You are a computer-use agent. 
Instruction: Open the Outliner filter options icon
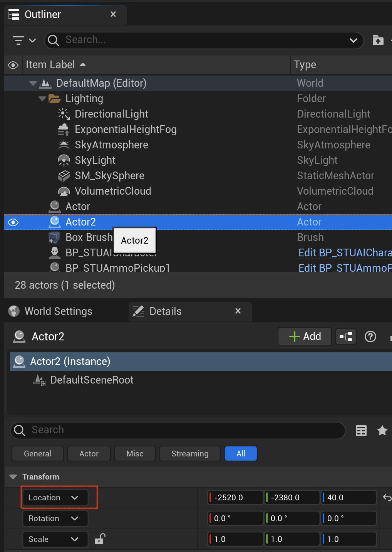tap(24, 40)
